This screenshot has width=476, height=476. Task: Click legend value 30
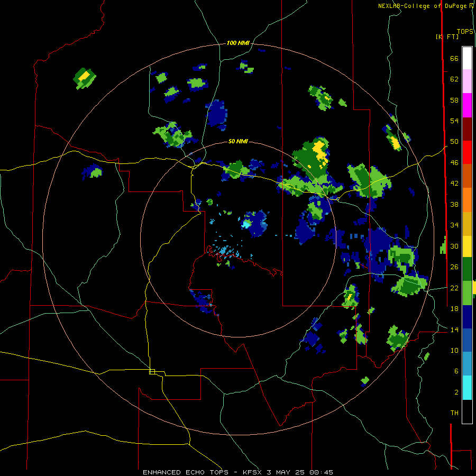pos(454,246)
